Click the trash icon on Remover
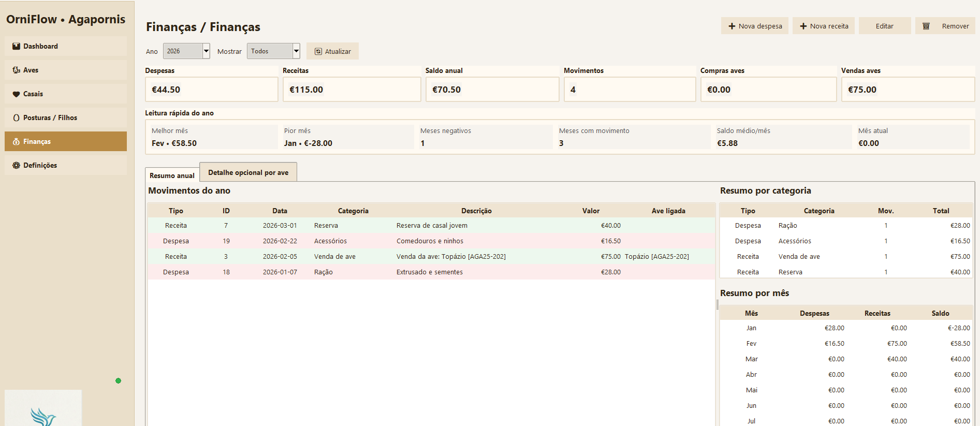 926,26
